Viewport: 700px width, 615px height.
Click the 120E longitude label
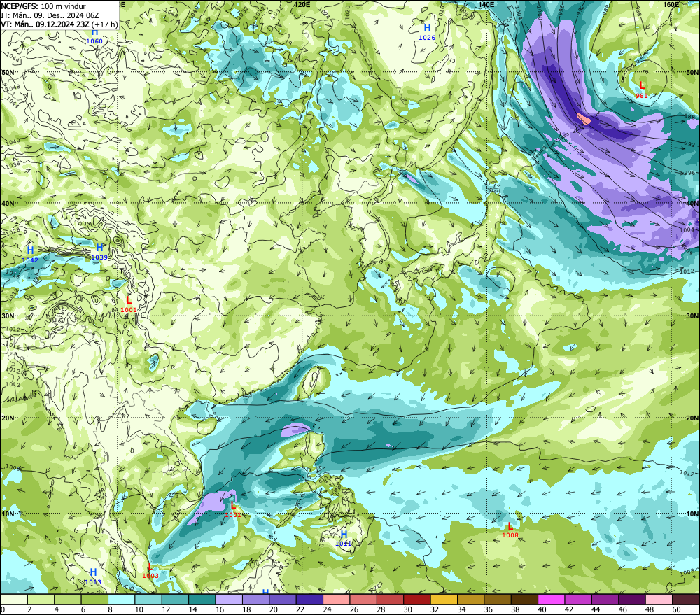pyautogui.click(x=302, y=4)
